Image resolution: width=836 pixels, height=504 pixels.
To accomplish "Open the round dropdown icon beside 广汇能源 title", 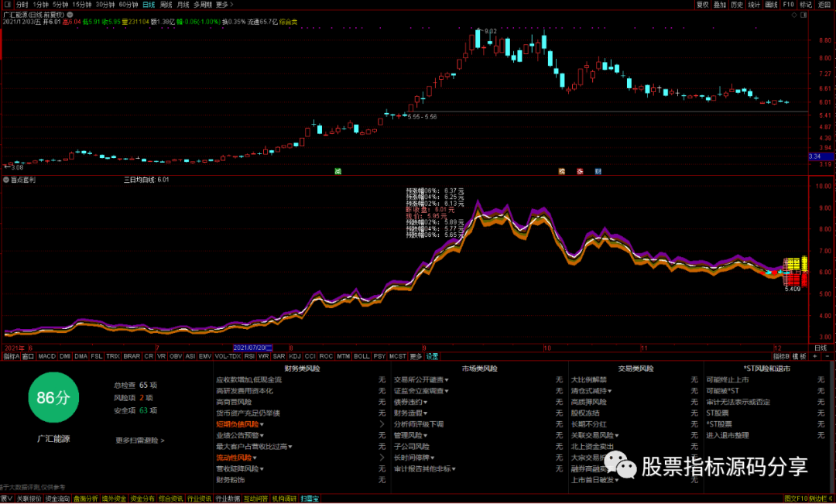I will coord(70,15).
